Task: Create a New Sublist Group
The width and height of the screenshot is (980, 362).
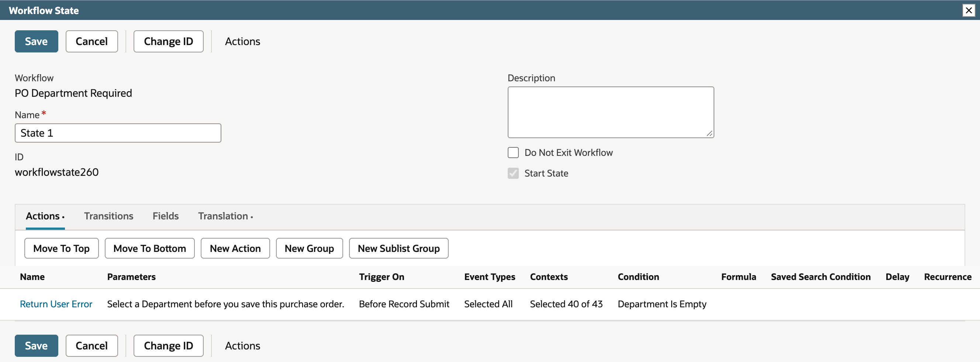Action: [399, 249]
